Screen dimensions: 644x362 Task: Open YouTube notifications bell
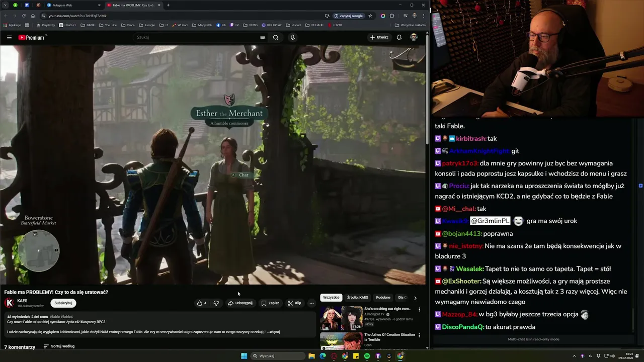point(399,37)
